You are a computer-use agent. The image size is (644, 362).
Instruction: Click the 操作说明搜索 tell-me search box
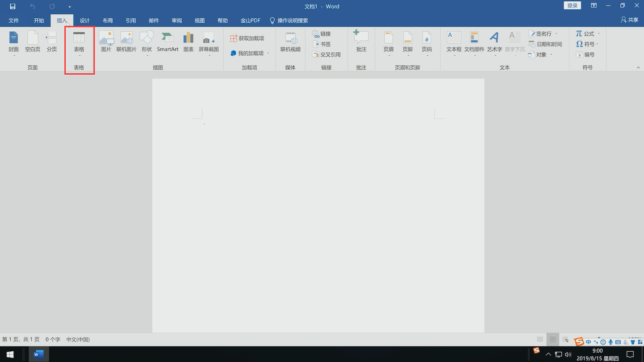289,21
